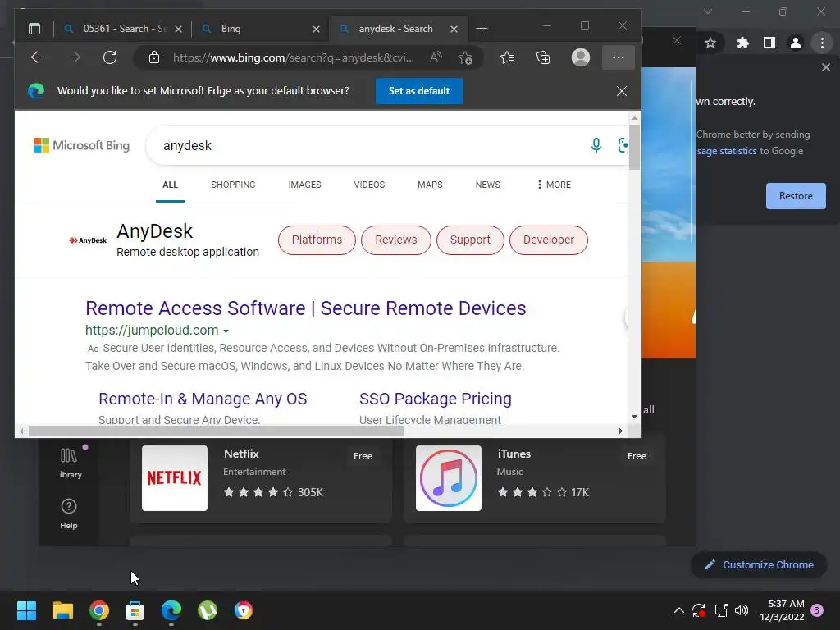Open Edge profile avatar
The height and width of the screenshot is (630, 840).
point(581,57)
